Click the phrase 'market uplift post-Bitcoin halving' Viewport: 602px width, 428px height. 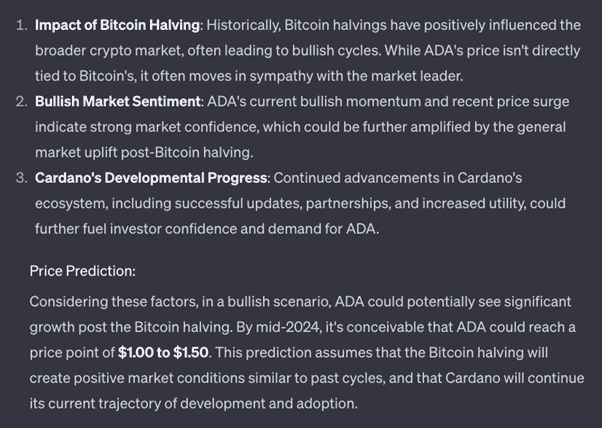(143, 153)
